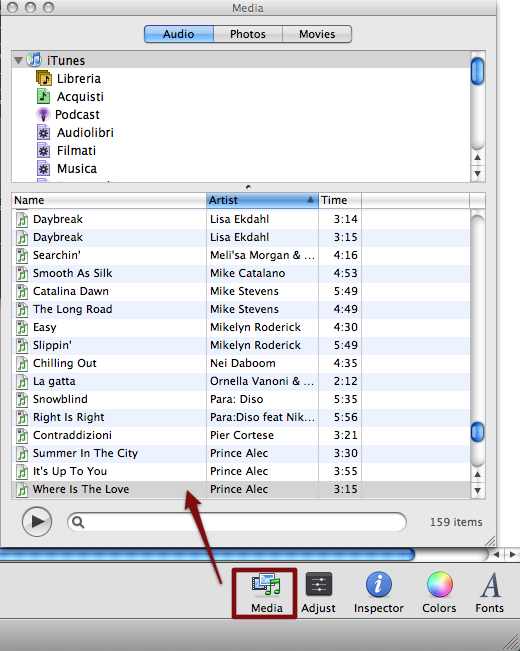Play the selected audio track
Image resolution: width=520 pixels, height=651 pixels.
(x=37, y=521)
